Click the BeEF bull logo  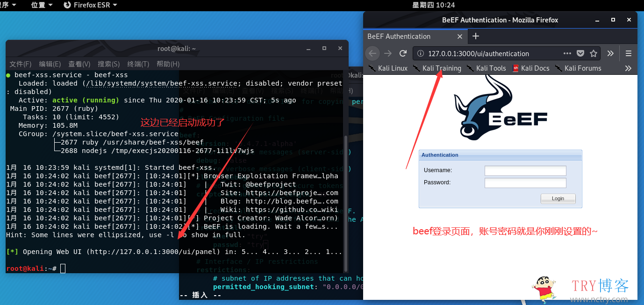(x=501, y=109)
